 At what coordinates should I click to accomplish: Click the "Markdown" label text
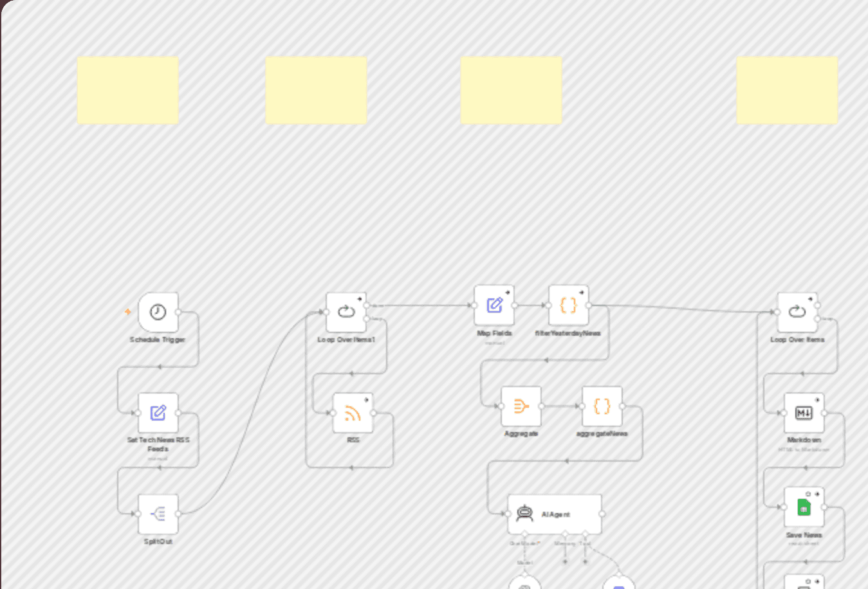click(804, 440)
